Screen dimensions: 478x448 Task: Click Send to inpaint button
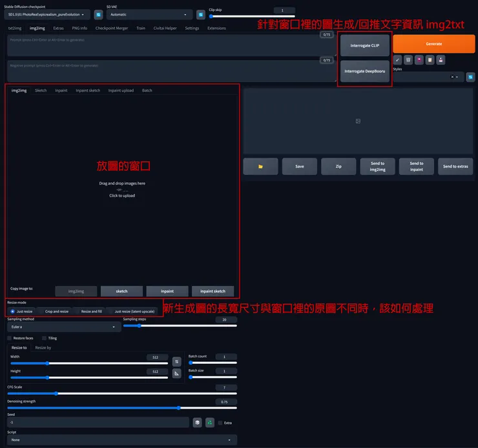[x=417, y=166]
